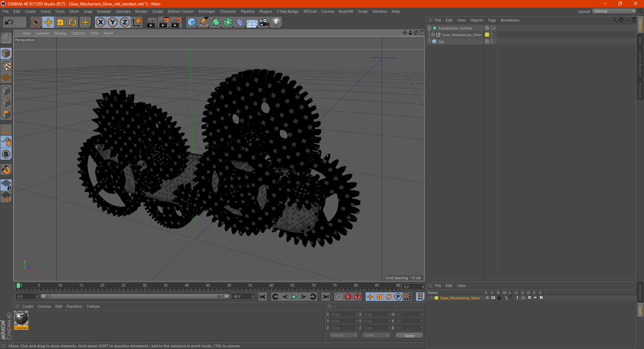Open the Deformer objects icon
Screen dimensions: 644x349
[240, 22]
